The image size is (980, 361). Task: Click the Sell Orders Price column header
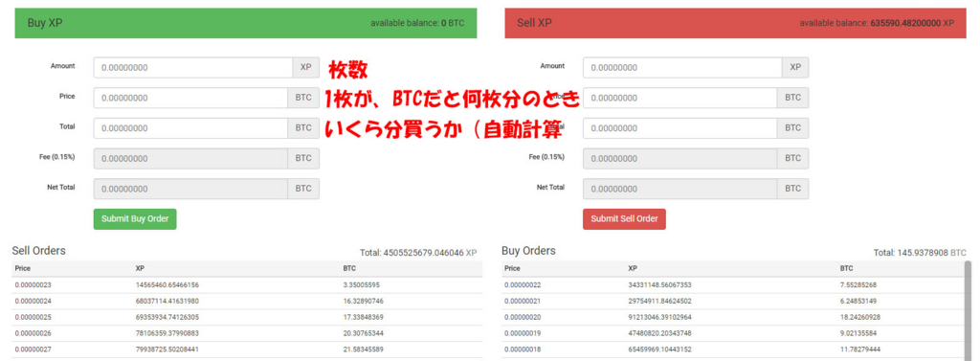click(23, 268)
